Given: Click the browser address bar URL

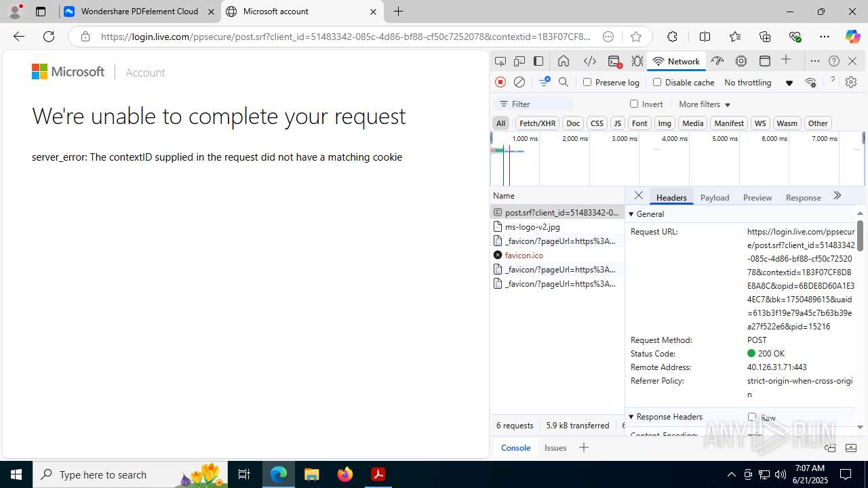Looking at the screenshot, I should point(346,37).
